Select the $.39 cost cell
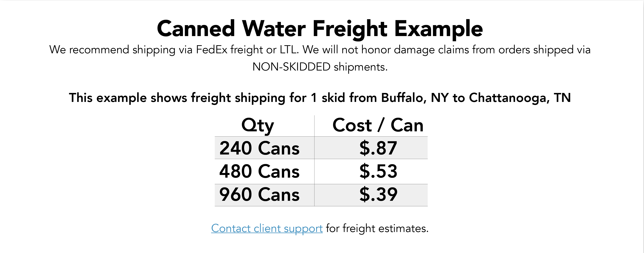The image size is (644, 253). click(378, 195)
